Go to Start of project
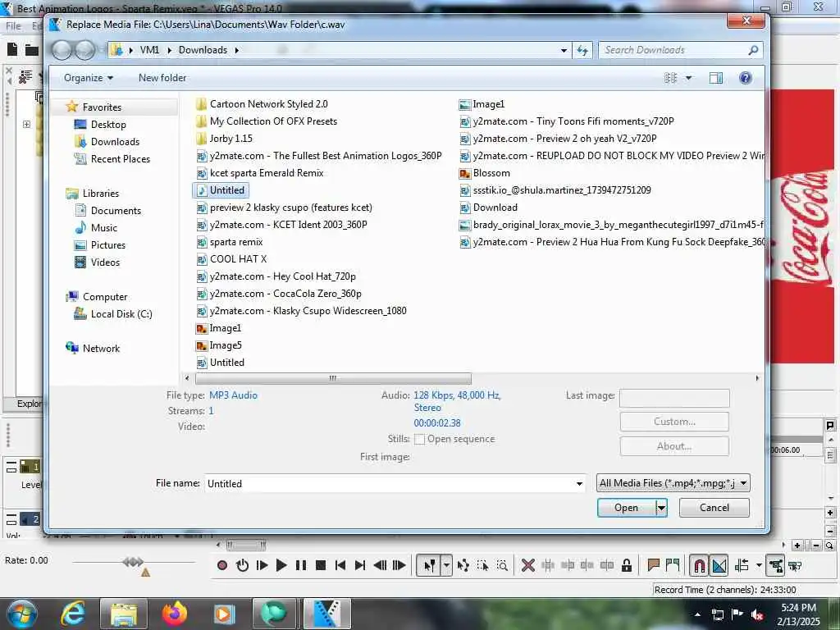 pos(340,565)
